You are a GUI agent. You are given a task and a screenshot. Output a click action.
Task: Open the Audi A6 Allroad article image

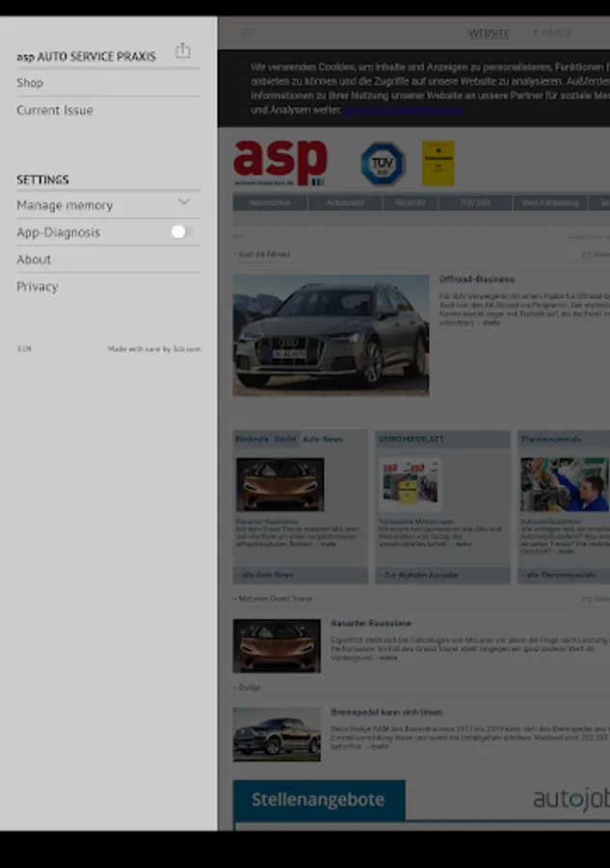(331, 335)
